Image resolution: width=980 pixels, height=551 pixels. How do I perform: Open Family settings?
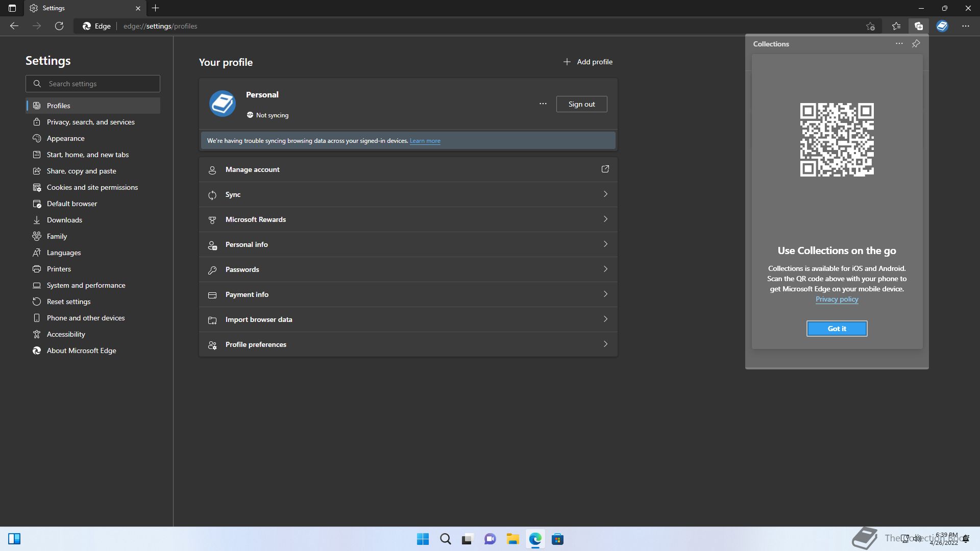click(93, 236)
